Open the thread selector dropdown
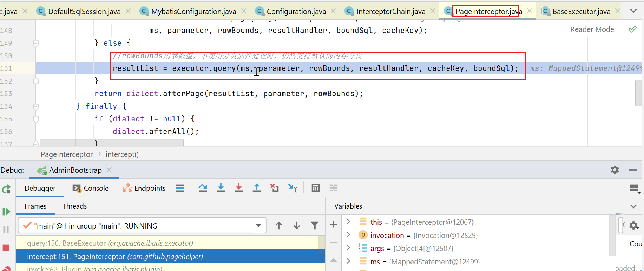The height and width of the screenshot is (271, 644). (x=258, y=225)
